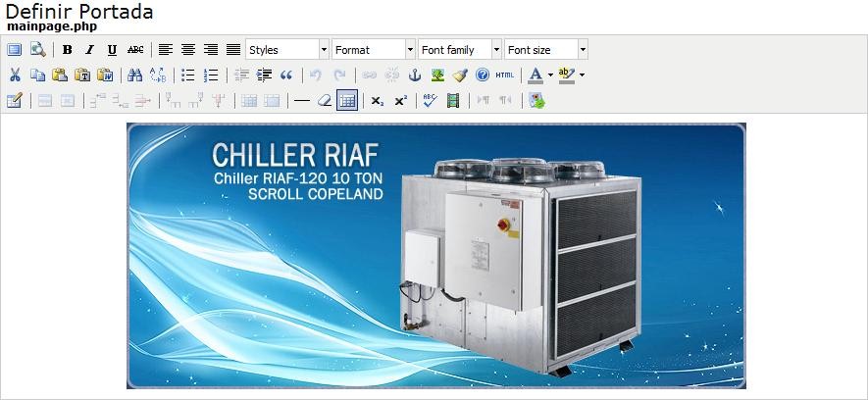
Task: Select the Chiller RIAF banner image
Action: click(x=435, y=255)
